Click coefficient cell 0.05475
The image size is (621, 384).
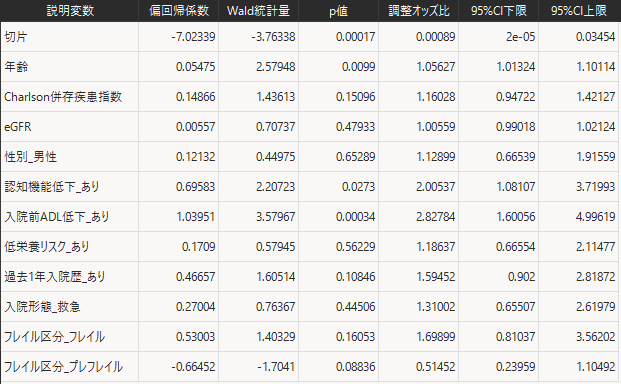(x=179, y=67)
